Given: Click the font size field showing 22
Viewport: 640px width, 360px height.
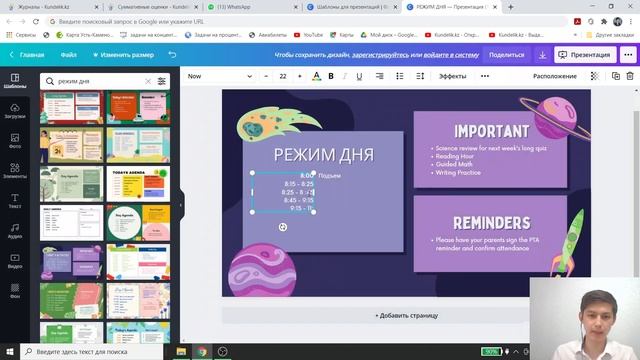Looking at the screenshot, I should coord(283,76).
